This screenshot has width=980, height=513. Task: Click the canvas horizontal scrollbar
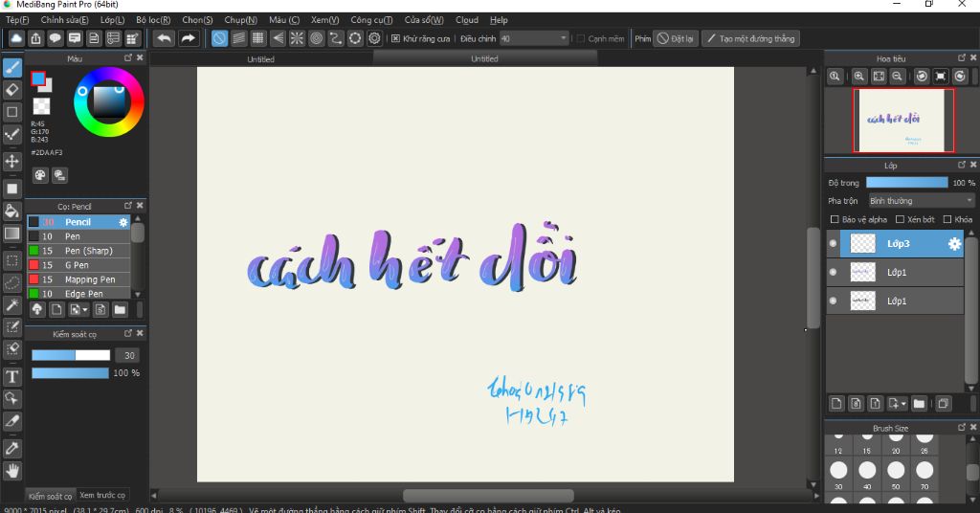(488, 496)
